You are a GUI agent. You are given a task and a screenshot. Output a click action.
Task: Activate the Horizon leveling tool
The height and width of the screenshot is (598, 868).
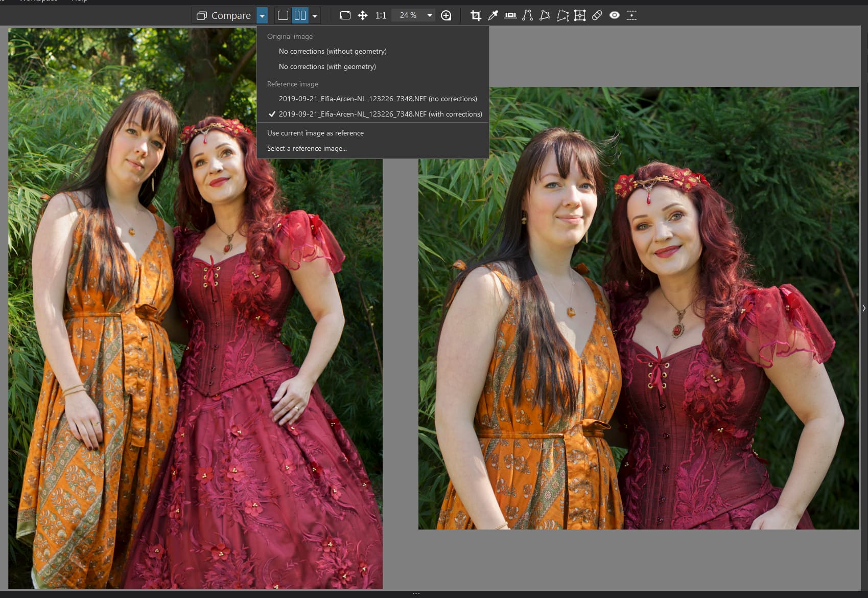point(510,15)
